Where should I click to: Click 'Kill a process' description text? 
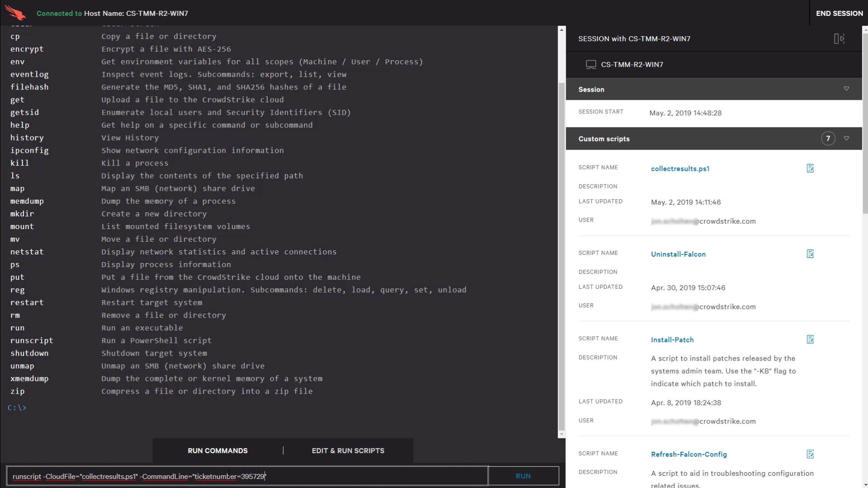(135, 163)
